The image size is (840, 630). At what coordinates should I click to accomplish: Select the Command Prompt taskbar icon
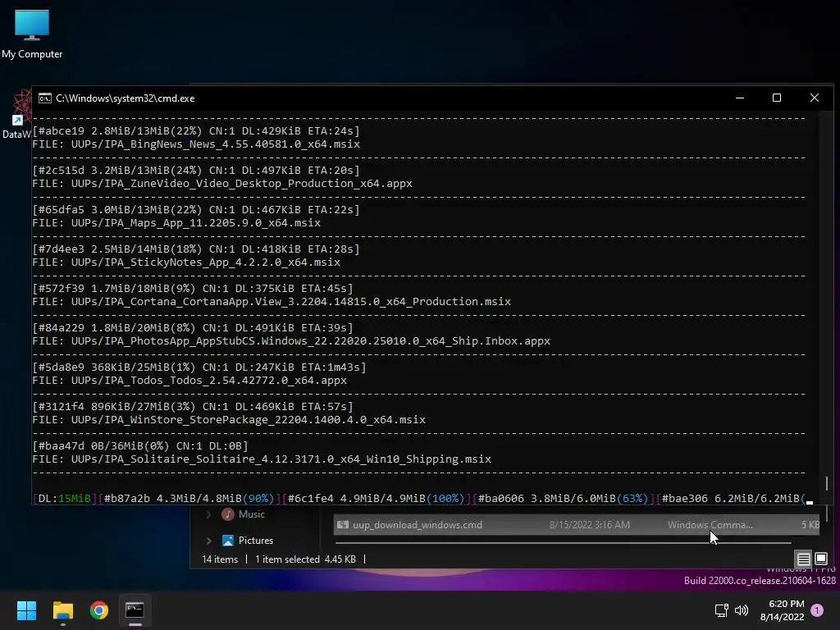[x=135, y=610]
